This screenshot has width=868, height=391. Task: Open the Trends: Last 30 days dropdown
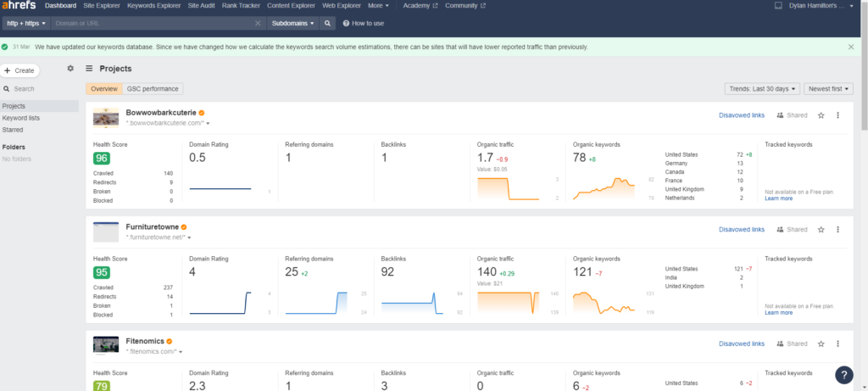coord(762,88)
